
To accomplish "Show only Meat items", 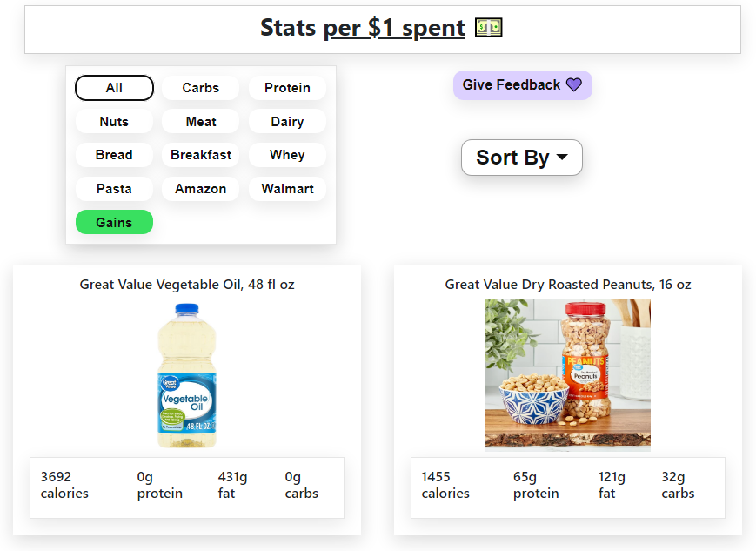I will coord(201,121).
